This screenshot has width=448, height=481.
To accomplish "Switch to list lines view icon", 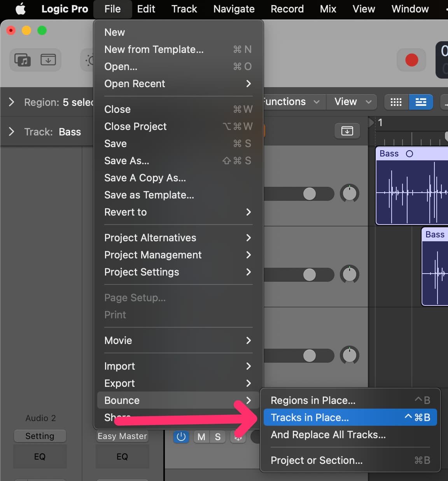I will 421,102.
